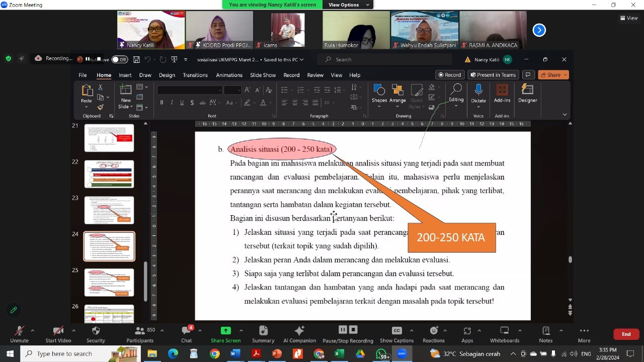The image size is (644, 362).
Task: Toggle Underline formatting
Action: coord(182,103)
